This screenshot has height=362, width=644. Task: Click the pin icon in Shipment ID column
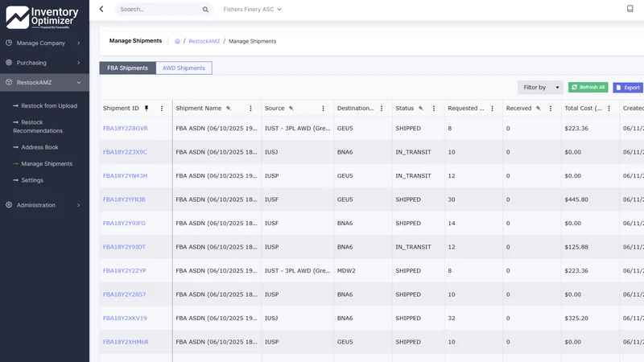[x=147, y=109]
